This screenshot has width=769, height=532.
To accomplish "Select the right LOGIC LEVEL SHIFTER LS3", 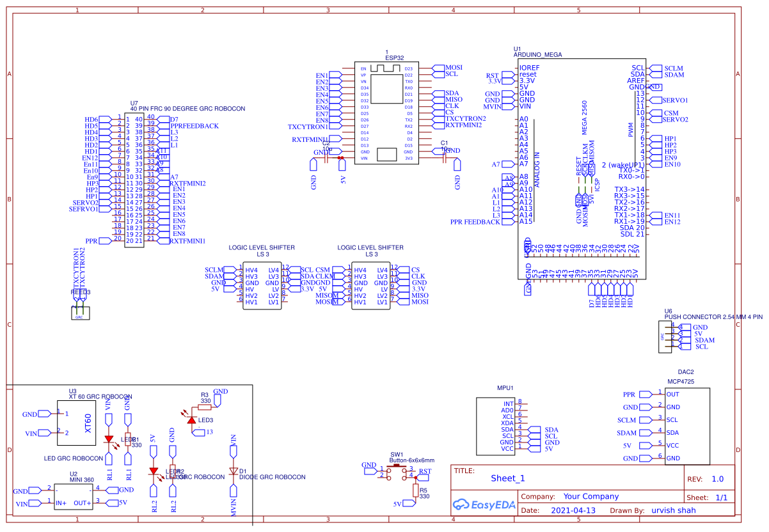I will click(x=371, y=285).
